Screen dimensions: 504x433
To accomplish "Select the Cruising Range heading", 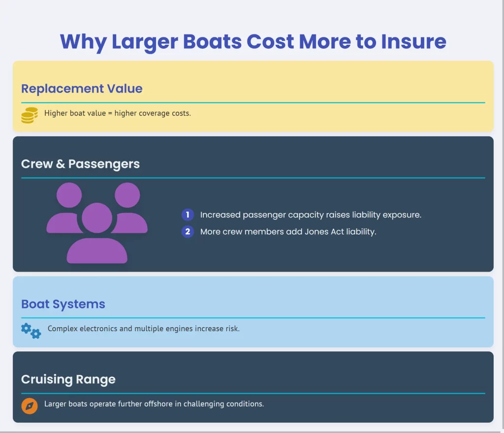I will 68,379.
